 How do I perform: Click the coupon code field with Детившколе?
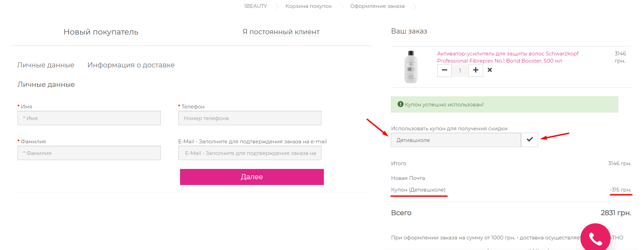[x=456, y=140]
